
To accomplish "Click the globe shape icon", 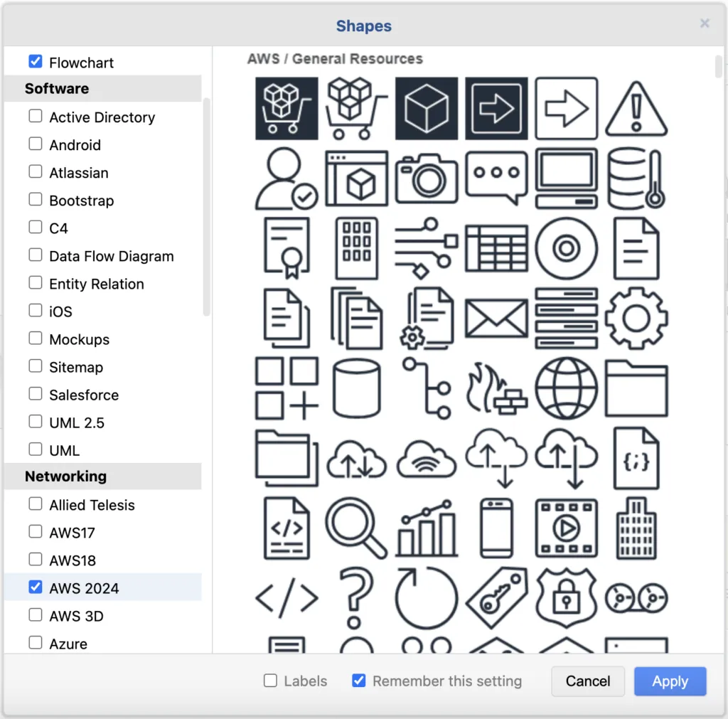I will click(x=566, y=388).
